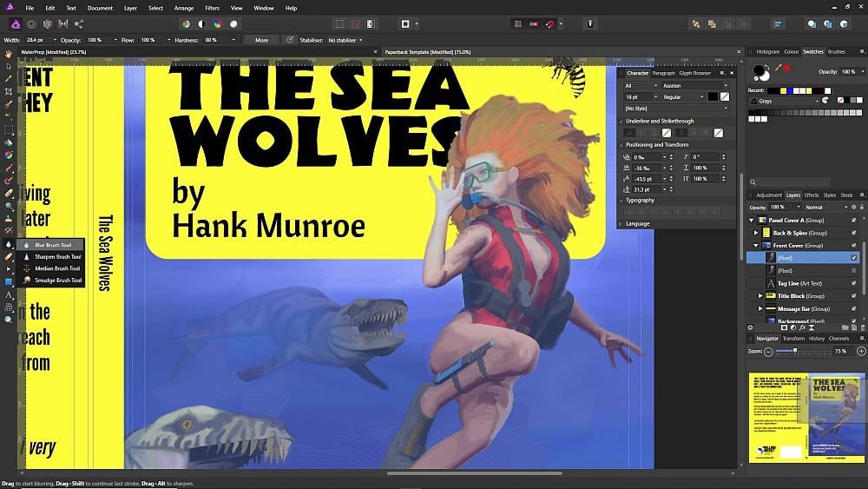This screenshot has height=489, width=868.
Task: Select the Zoom tool at toolbox bottom
Action: [x=9, y=320]
